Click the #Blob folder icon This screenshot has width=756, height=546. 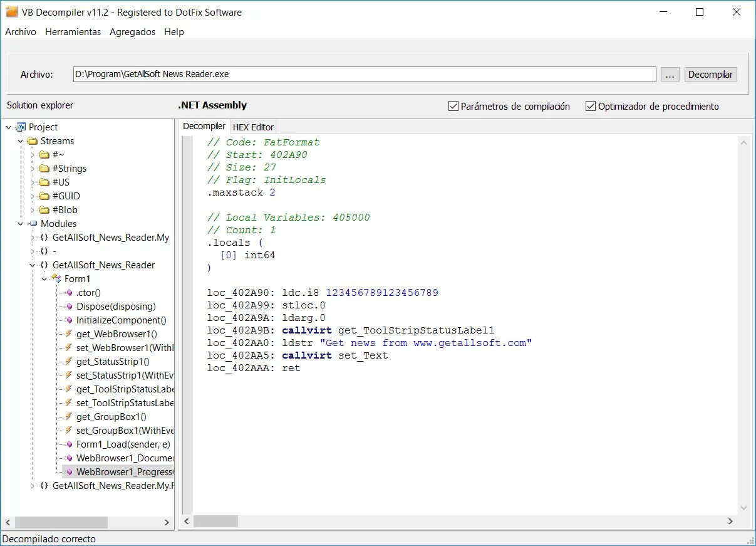[44, 210]
